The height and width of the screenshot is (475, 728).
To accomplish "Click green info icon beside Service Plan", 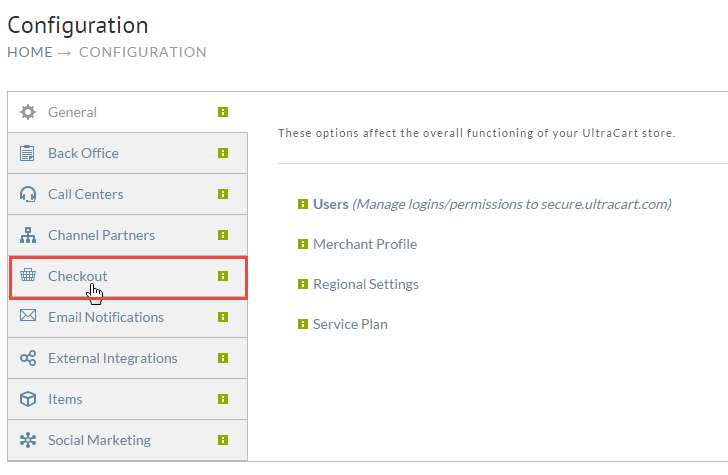I will (303, 324).
